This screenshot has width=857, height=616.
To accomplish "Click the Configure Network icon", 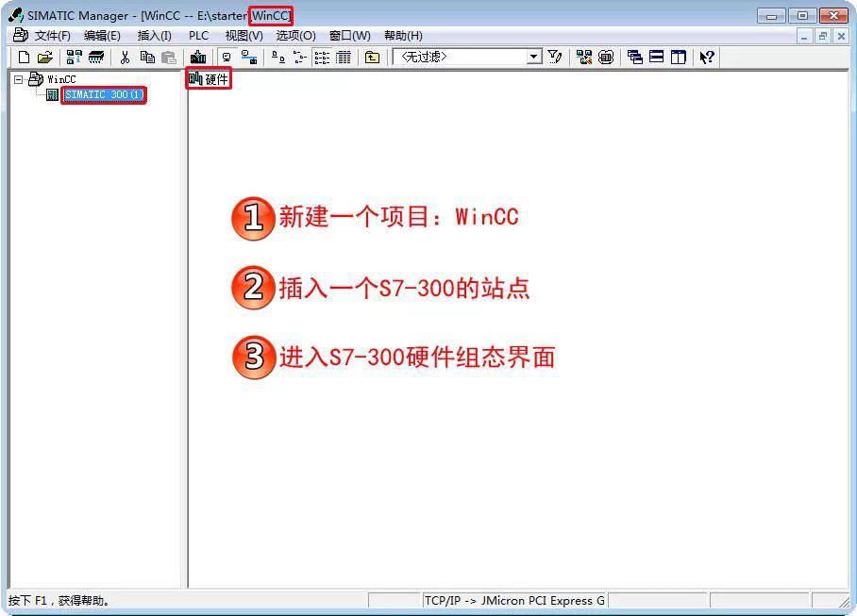I will 584,57.
